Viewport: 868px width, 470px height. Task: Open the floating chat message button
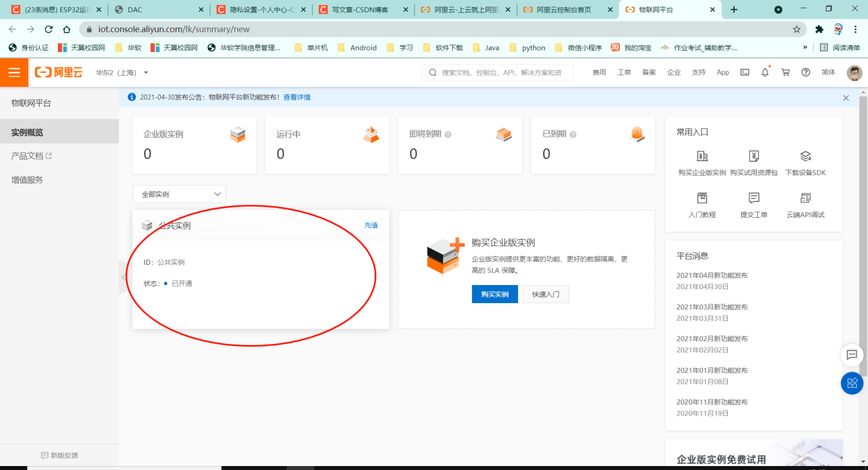pos(852,355)
